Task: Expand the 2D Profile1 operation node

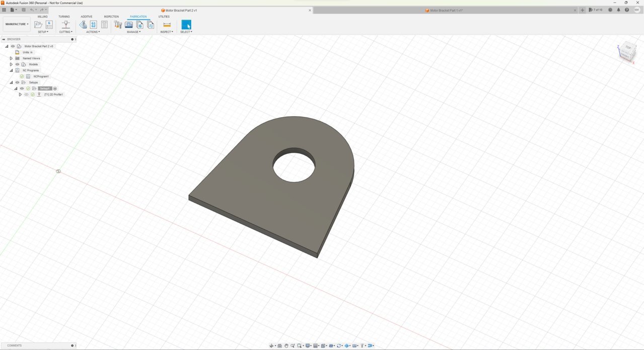Action: point(20,95)
